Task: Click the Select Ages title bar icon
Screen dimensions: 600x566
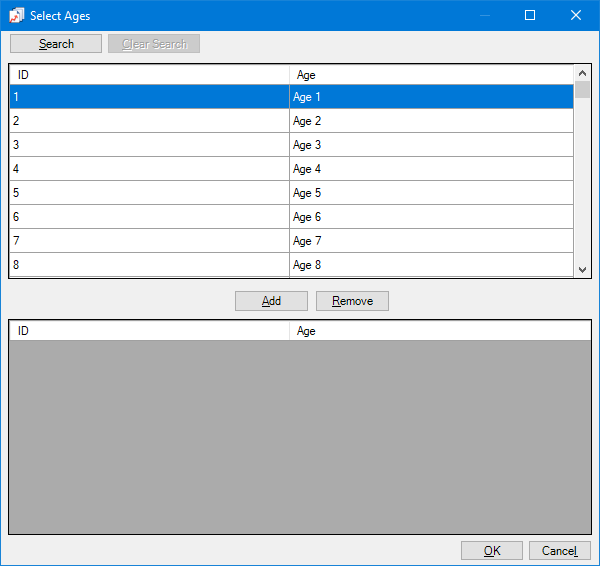Action: click(x=17, y=16)
